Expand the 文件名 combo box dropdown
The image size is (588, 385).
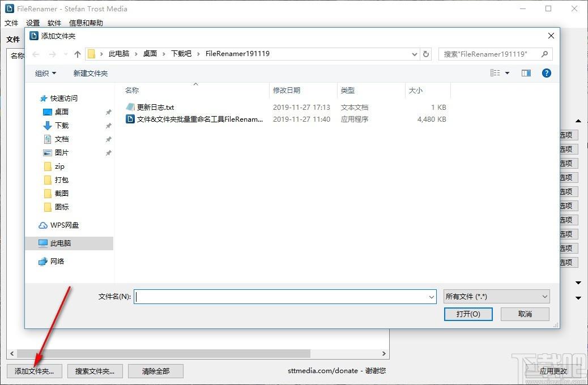click(431, 297)
